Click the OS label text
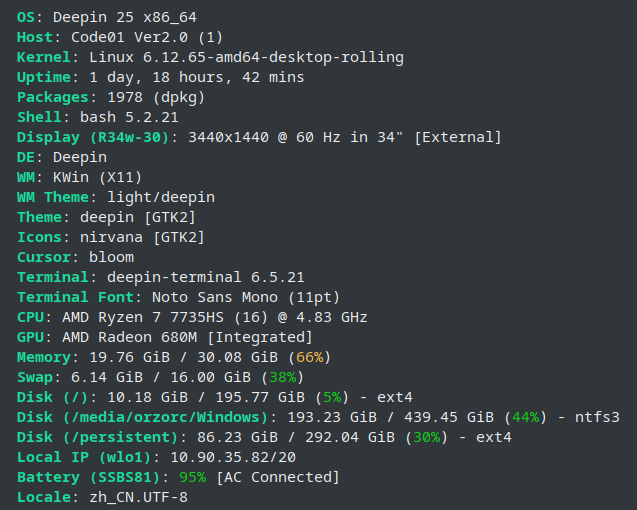Viewport: 637px width, 510px height. pyautogui.click(x=28, y=18)
